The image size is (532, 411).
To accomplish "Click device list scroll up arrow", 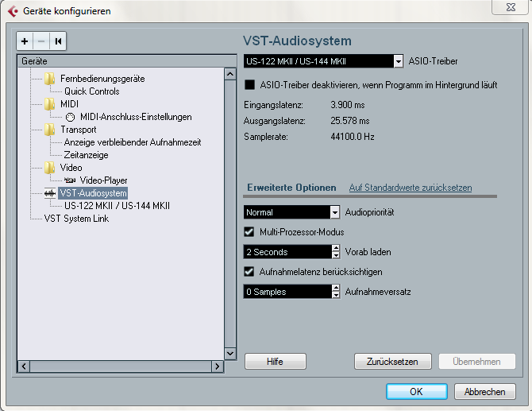I will [230, 74].
